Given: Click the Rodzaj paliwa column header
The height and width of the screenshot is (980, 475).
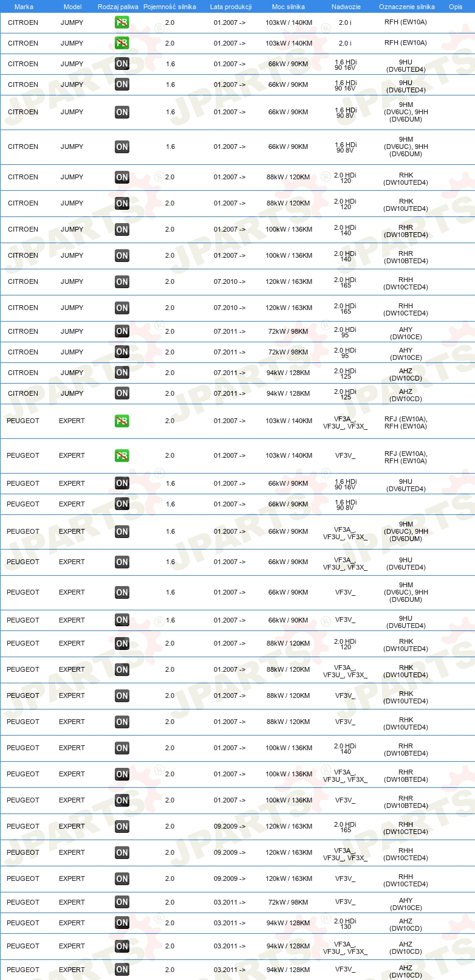Looking at the screenshot, I should [118, 7].
